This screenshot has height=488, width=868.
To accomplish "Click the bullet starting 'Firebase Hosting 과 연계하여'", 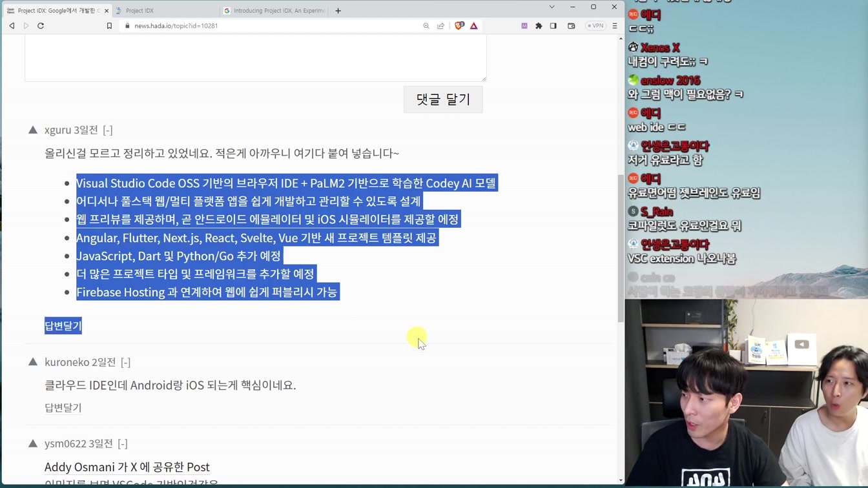I will (207, 292).
